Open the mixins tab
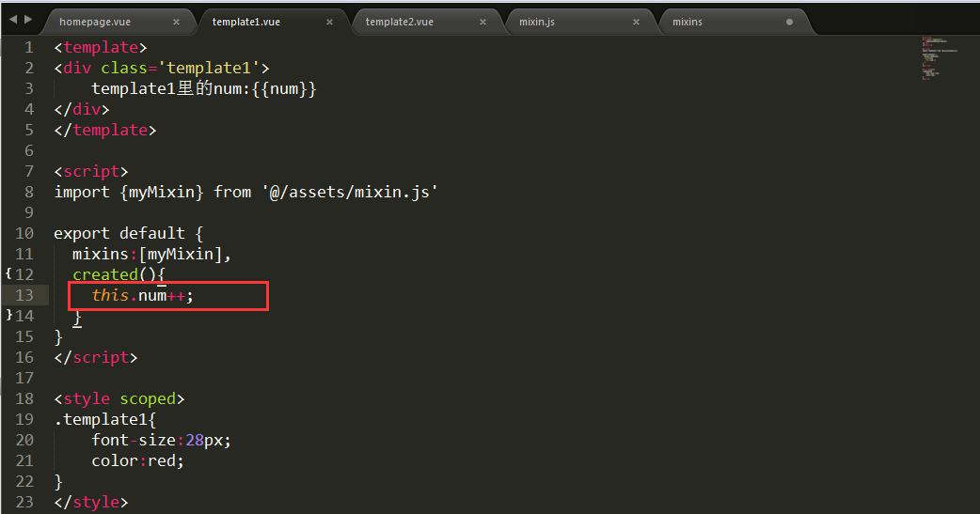Screen dimensions: 980x514 688,22
